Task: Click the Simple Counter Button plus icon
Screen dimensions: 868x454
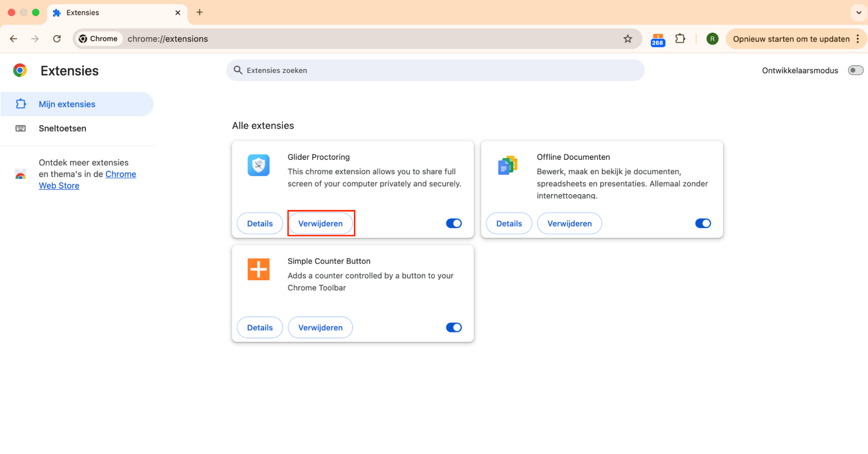Action: (258, 269)
